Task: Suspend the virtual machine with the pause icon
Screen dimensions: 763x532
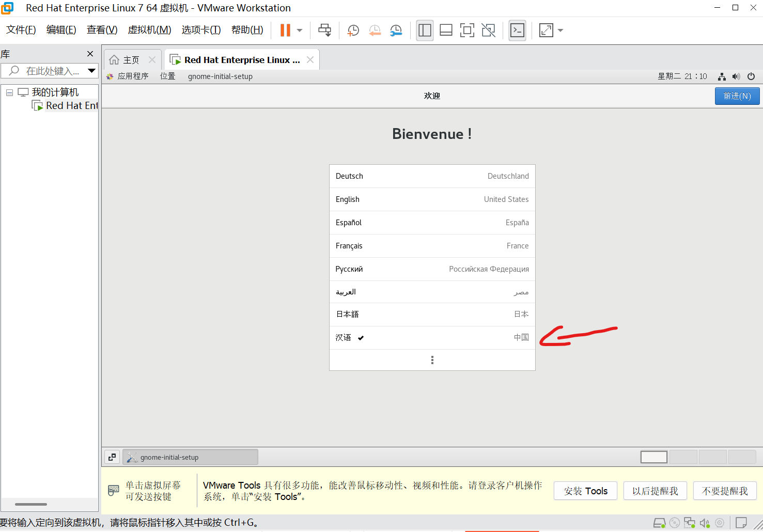Action: click(x=285, y=30)
